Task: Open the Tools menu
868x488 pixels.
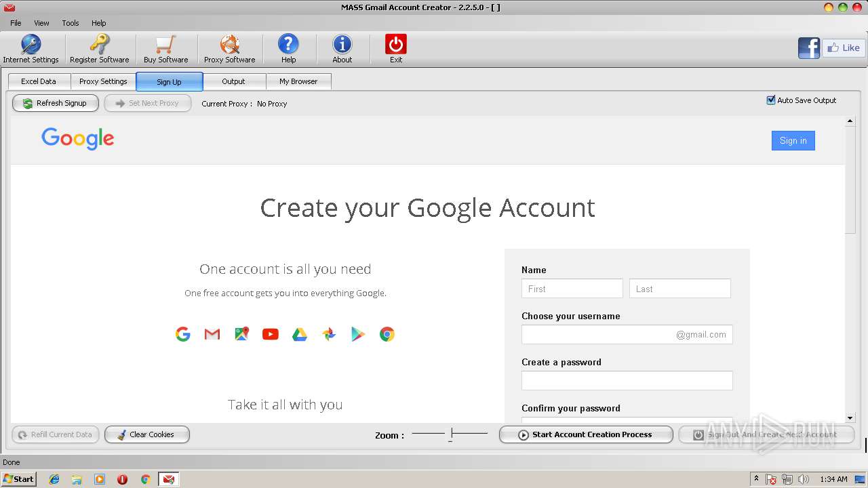Action: pyautogui.click(x=71, y=23)
